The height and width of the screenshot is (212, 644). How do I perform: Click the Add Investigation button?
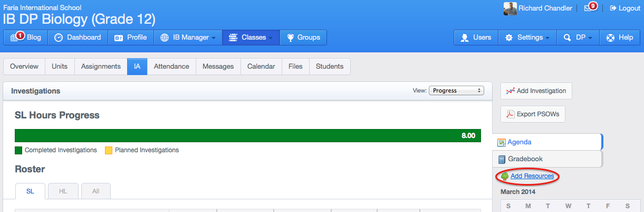(536, 91)
